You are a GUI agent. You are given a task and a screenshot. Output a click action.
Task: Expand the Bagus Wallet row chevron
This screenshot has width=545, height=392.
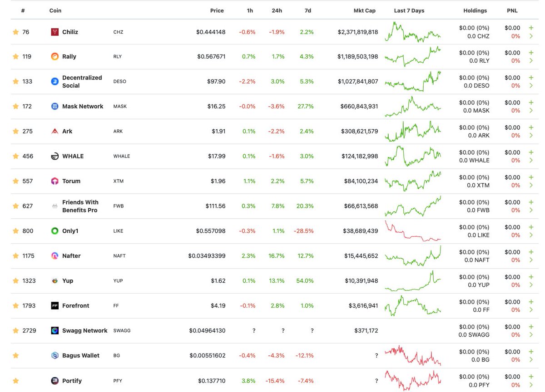[531, 360]
